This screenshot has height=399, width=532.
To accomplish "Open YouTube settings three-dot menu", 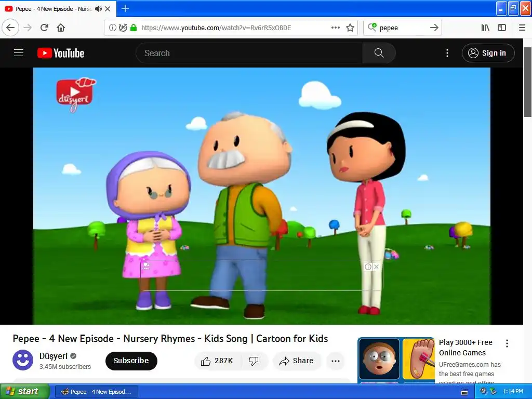I will (x=447, y=53).
